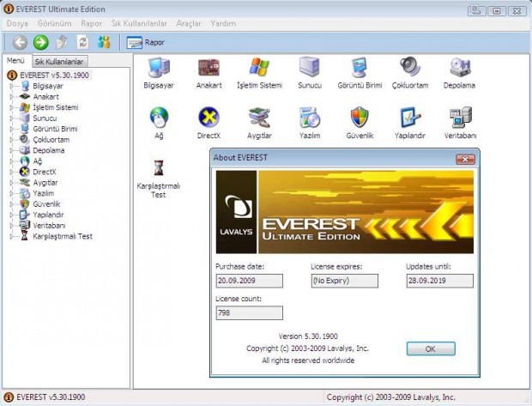Select Güvenlik in the tree
Viewport: 532px width, 406px height.
(46, 204)
